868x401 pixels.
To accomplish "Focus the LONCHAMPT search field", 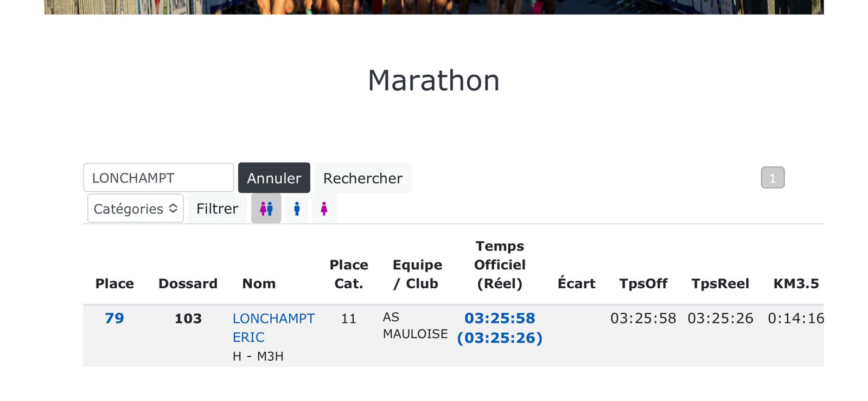I will click(158, 178).
